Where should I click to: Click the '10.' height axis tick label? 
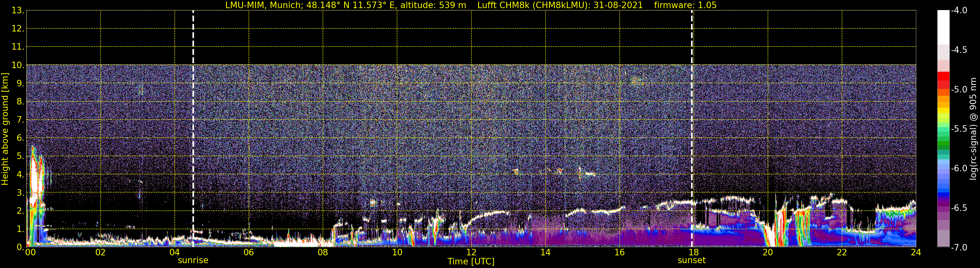point(18,65)
